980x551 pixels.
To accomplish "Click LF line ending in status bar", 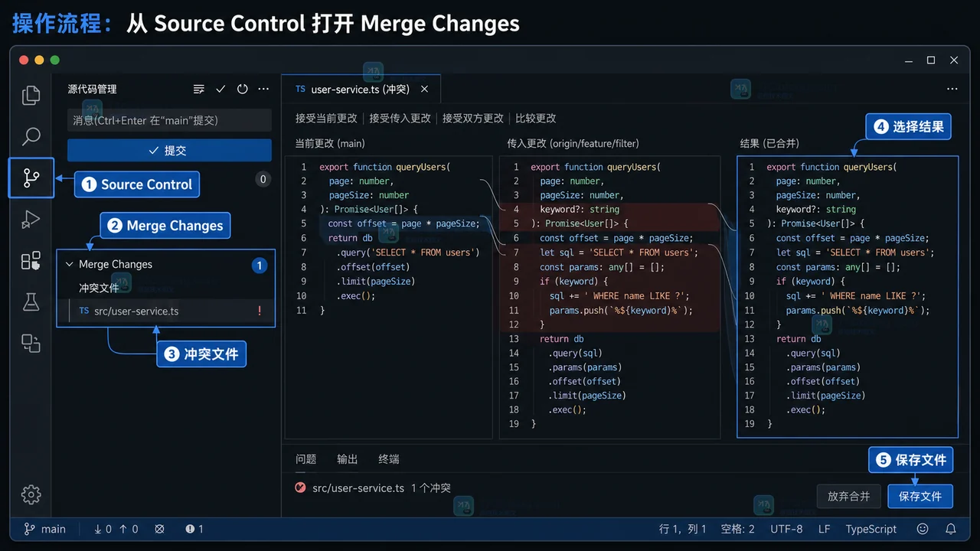I will pyautogui.click(x=824, y=529).
